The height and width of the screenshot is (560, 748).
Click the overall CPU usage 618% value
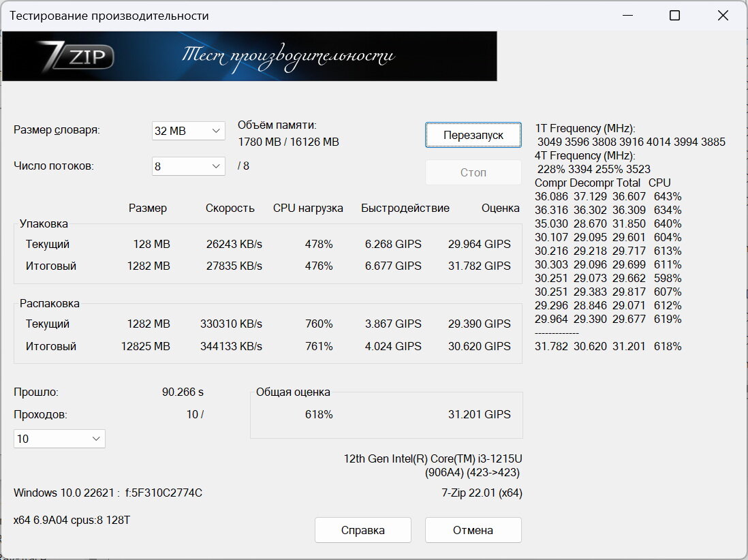pyautogui.click(x=319, y=414)
